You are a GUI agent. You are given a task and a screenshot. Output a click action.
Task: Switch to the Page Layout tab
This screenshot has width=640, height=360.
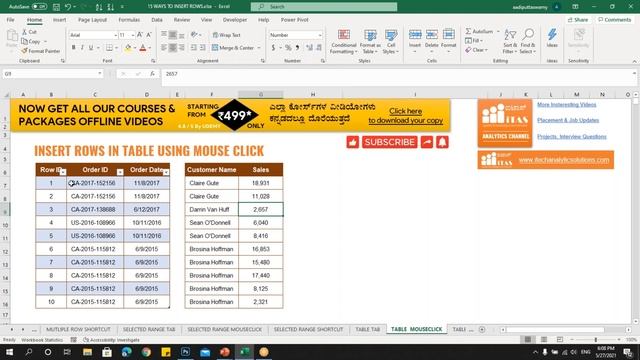(92, 20)
